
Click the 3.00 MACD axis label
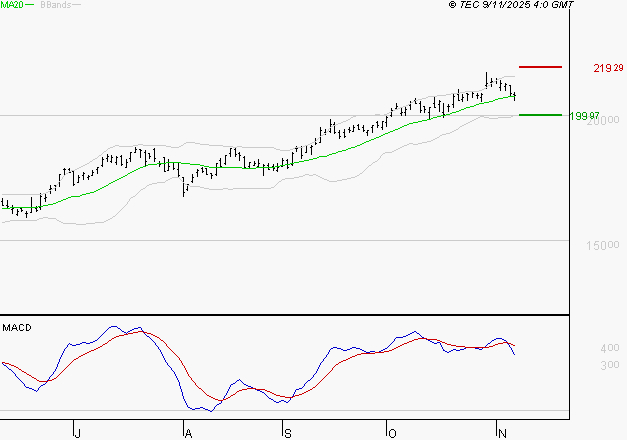click(610, 365)
